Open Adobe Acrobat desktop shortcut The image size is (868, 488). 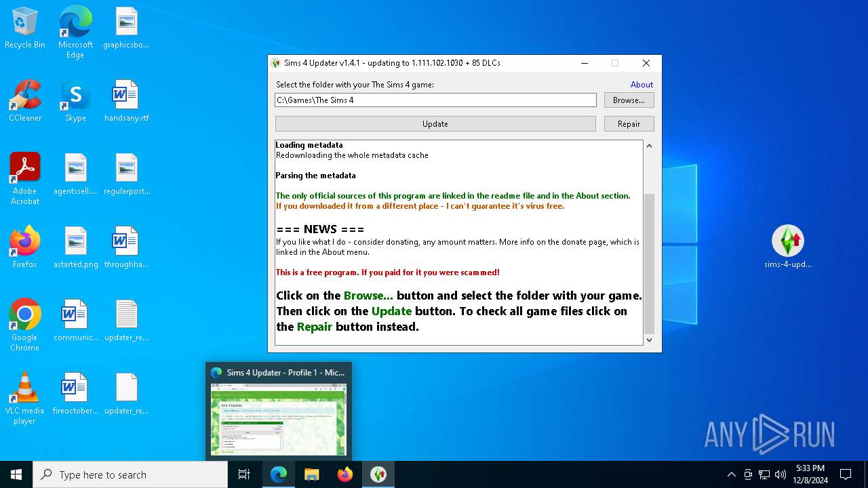pyautogui.click(x=25, y=179)
